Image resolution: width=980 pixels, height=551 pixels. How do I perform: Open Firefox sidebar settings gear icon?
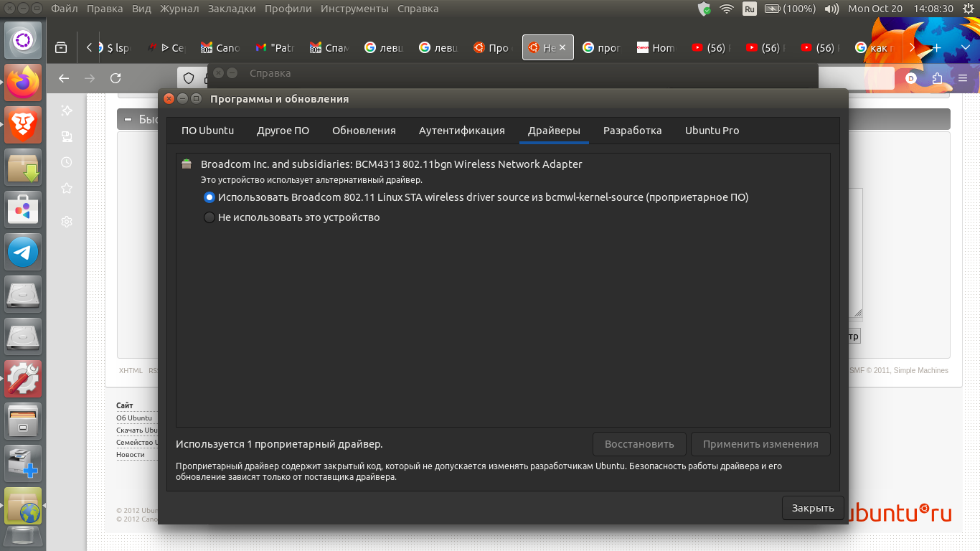coord(67,222)
